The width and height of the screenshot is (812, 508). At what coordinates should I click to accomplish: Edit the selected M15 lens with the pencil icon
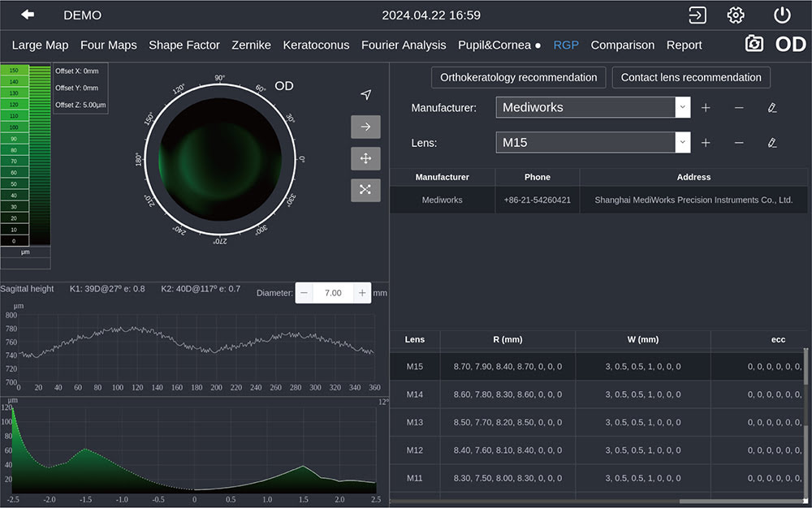(x=771, y=143)
